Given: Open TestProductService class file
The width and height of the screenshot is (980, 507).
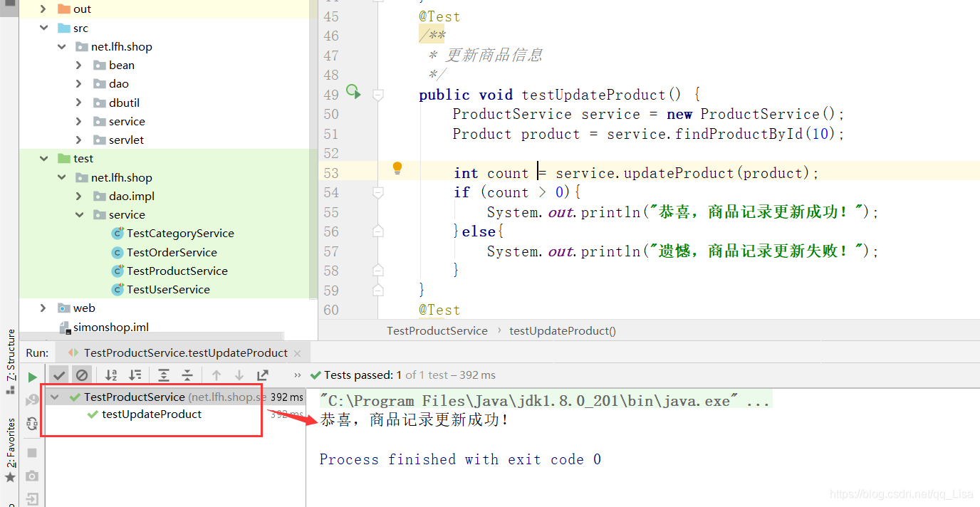Looking at the screenshot, I should pyautogui.click(x=177, y=271).
